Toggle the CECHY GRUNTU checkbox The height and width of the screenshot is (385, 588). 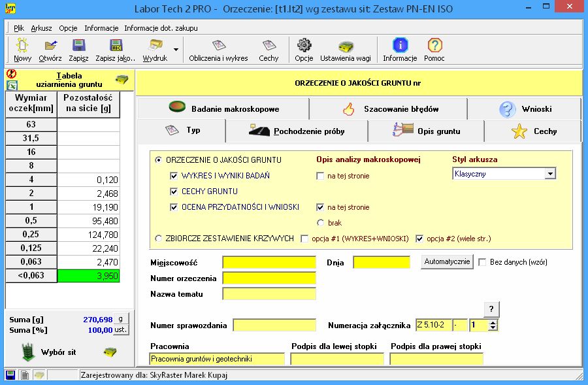coord(174,192)
